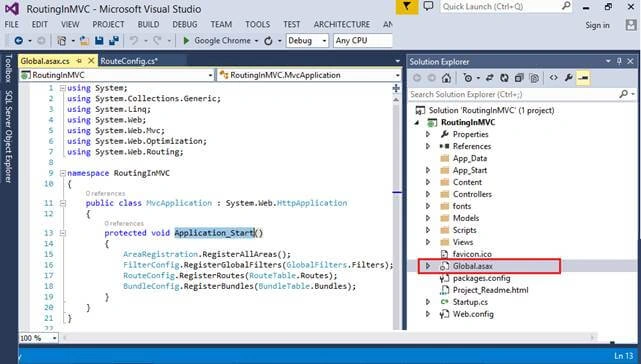Select favicon.ico in Solution Explorer
The width and height of the screenshot is (641, 364).
472,254
